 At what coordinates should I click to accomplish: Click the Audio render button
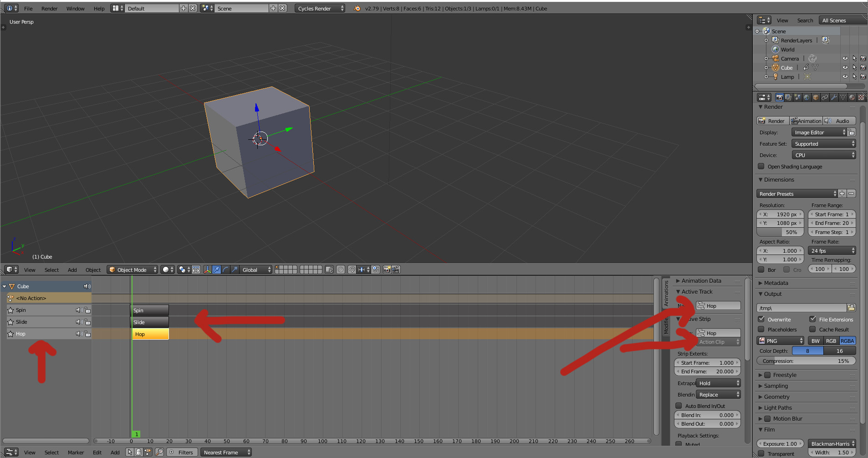tap(839, 121)
